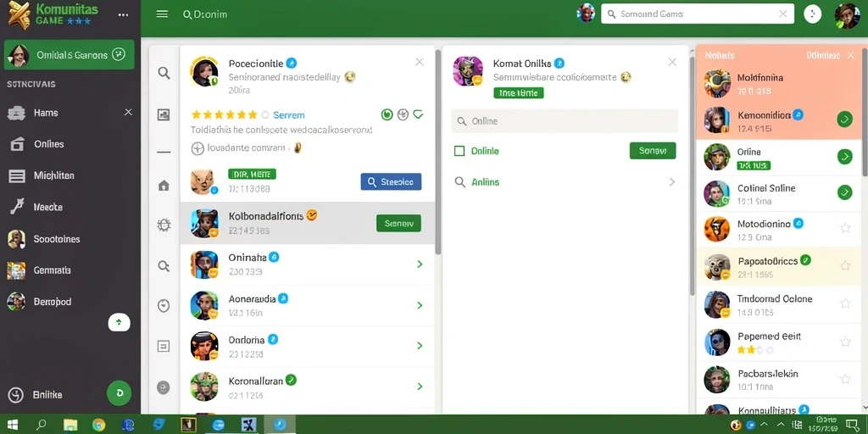Click the blue Steeoioe button
Screen dimensions: 868x434
tap(391, 181)
